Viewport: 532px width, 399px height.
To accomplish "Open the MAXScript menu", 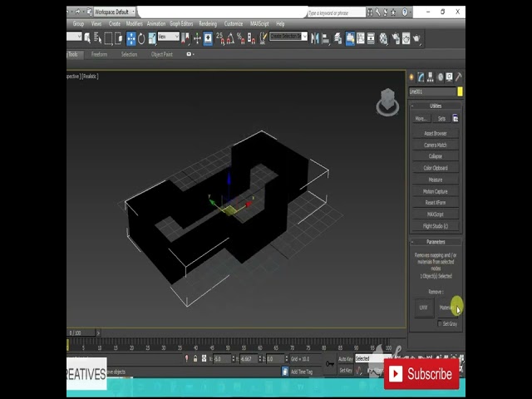I will 259,24.
